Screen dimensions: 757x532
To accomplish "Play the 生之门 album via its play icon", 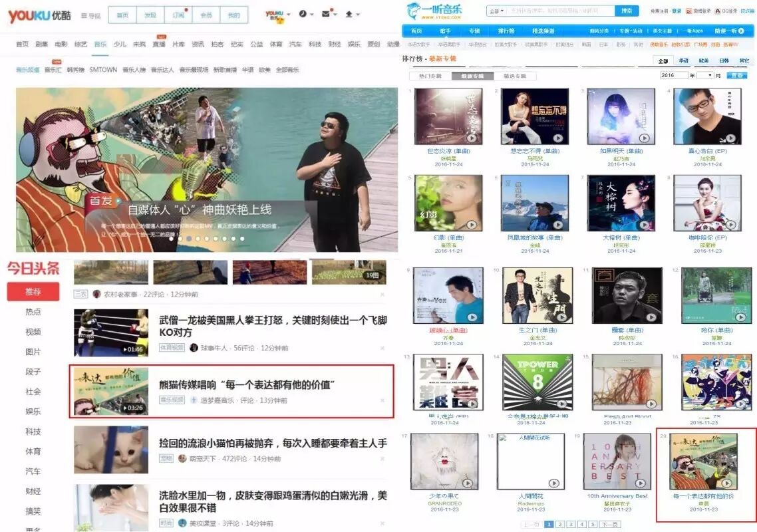I will (x=561, y=317).
